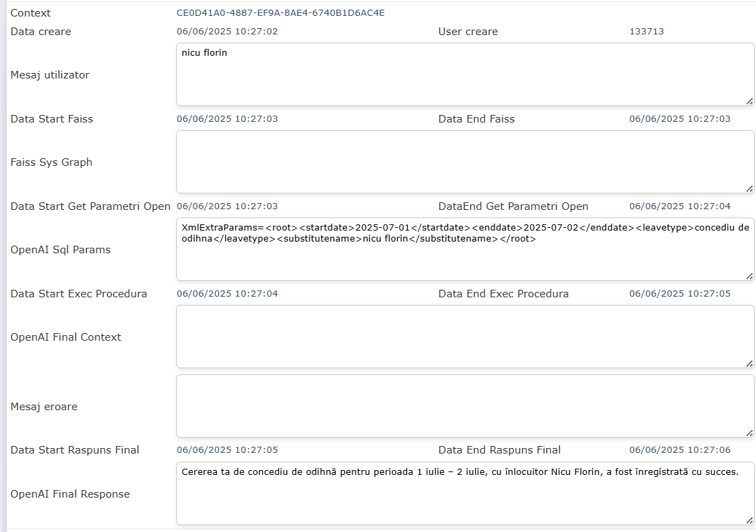Click the Mesaj utilizator text area

465,74
